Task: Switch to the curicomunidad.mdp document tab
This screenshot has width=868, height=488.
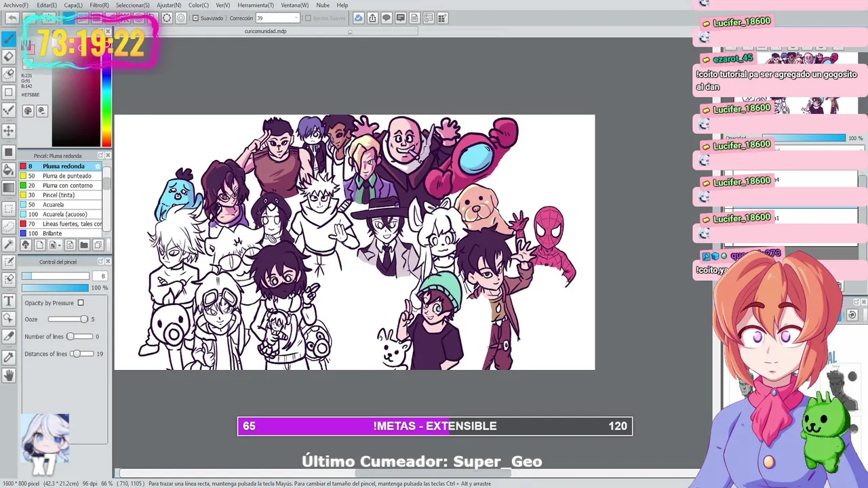Action: [265, 31]
